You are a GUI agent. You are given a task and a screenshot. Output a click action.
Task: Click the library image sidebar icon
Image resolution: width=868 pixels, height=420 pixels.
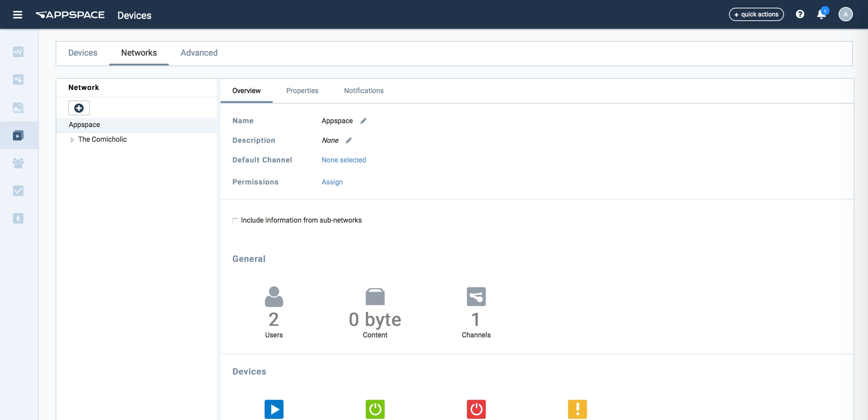click(x=18, y=107)
